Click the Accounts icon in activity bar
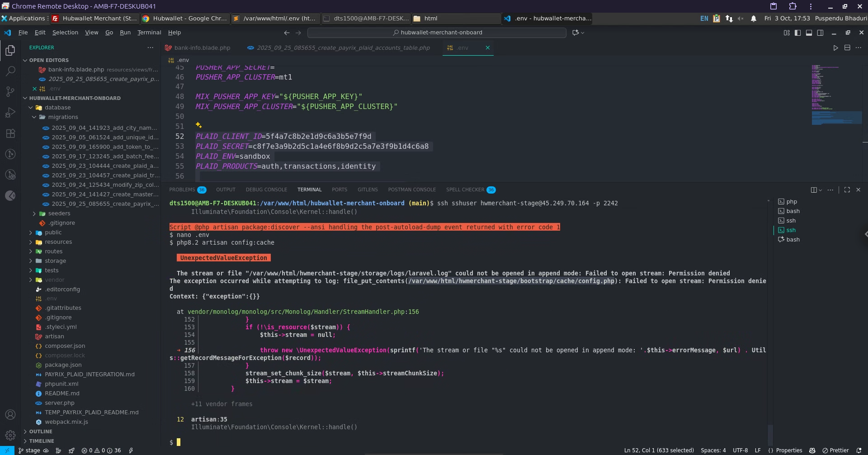Image resolution: width=868 pixels, height=455 pixels. tap(10, 414)
